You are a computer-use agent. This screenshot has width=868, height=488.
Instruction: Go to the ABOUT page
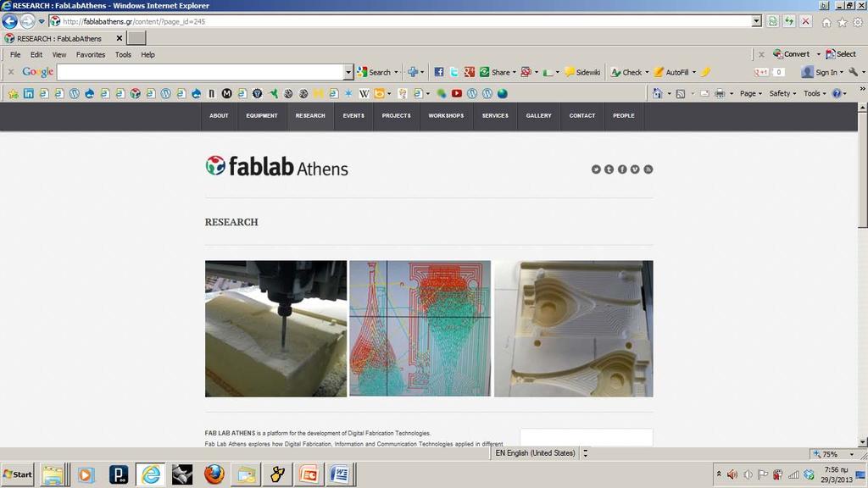[219, 116]
